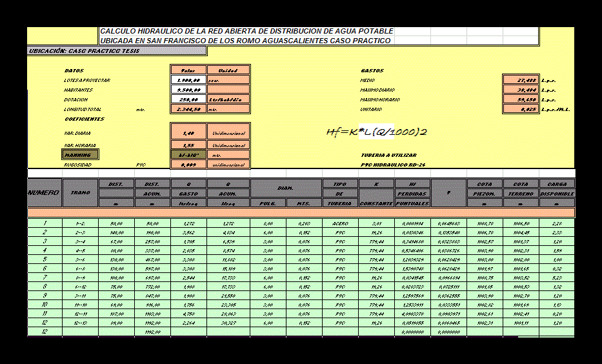Viewport: 602px width, 364px height.
Task: Click the NUMERO column header
Action: pos(44,193)
